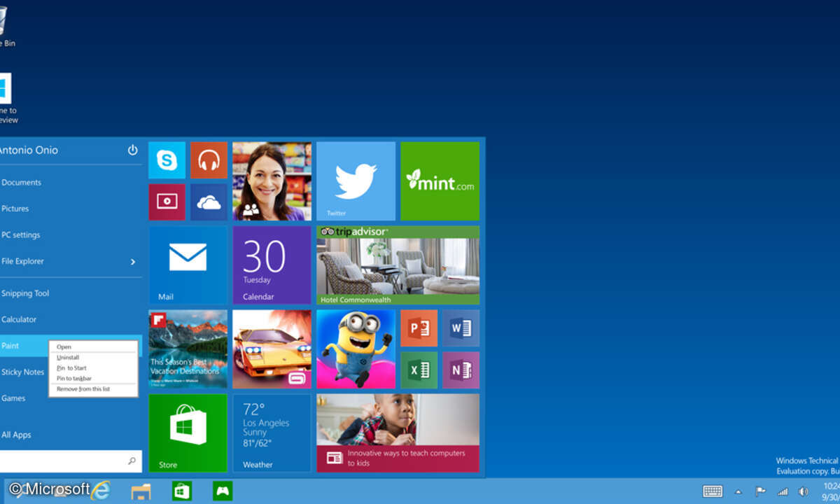Open File Explorer folder on taskbar
This screenshot has width=840, height=504.
[x=141, y=491]
